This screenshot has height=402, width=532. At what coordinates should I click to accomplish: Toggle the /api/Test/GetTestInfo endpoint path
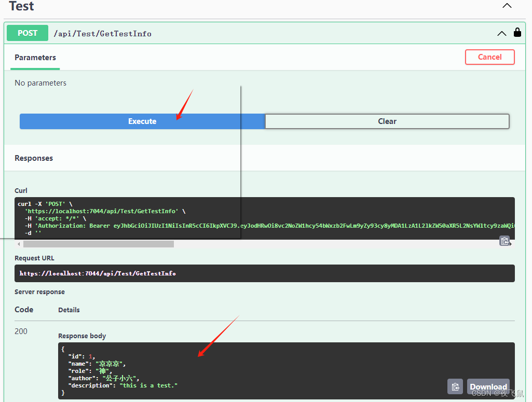(x=103, y=34)
